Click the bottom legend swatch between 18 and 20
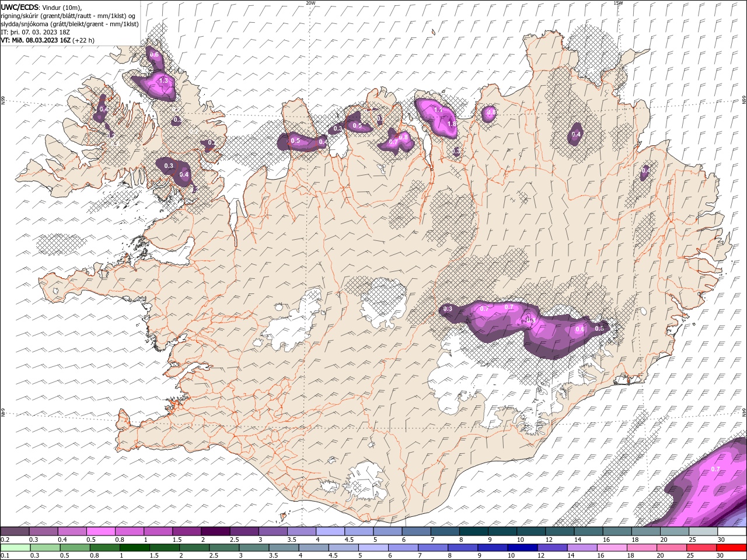 (641, 548)
